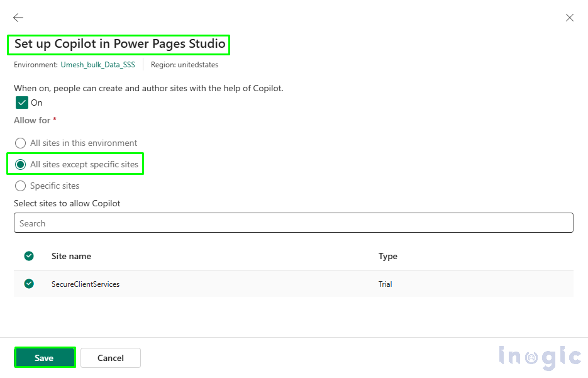Toggle the select-all sites checkbox in header
The image size is (588, 378).
tap(29, 256)
